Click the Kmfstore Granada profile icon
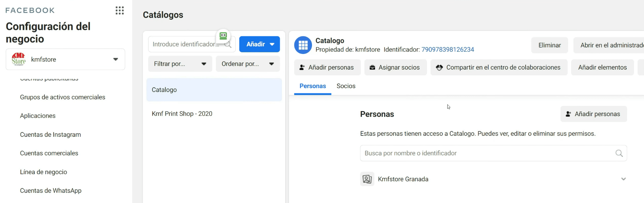The width and height of the screenshot is (644, 203). click(367, 179)
